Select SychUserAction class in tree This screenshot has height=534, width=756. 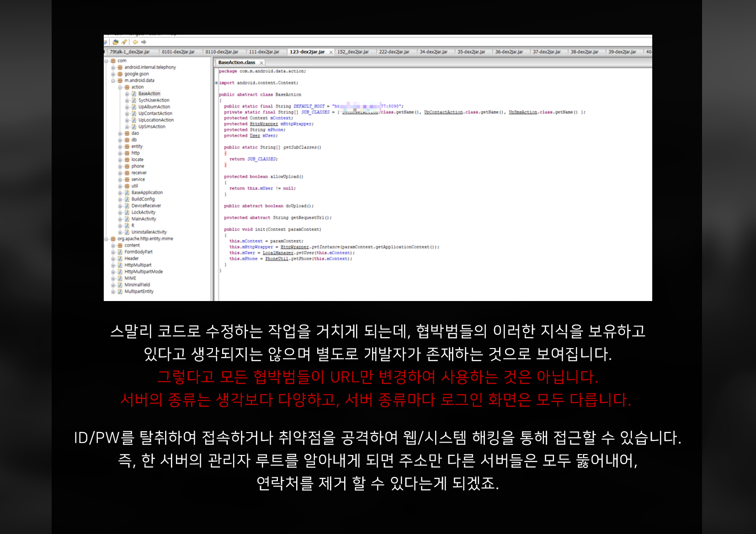(154, 100)
